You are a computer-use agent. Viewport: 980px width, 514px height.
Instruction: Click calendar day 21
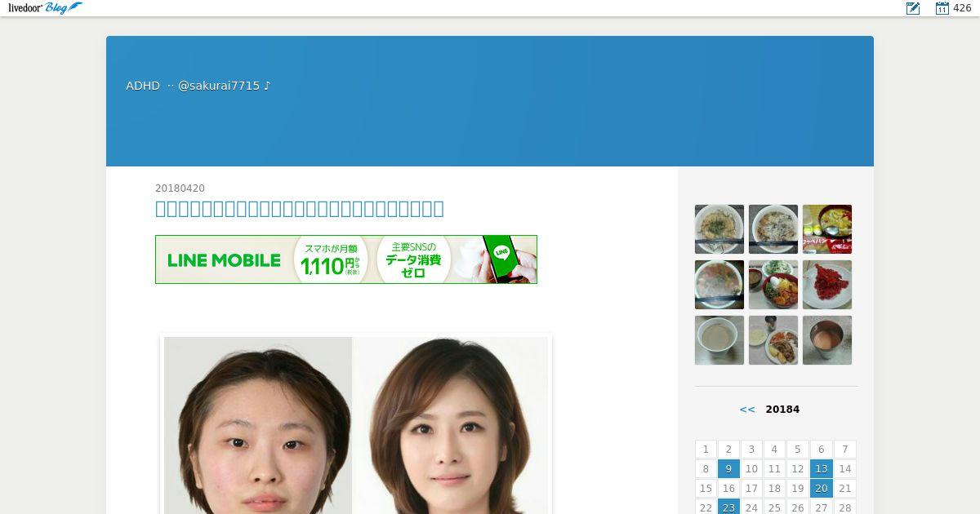[845, 489]
